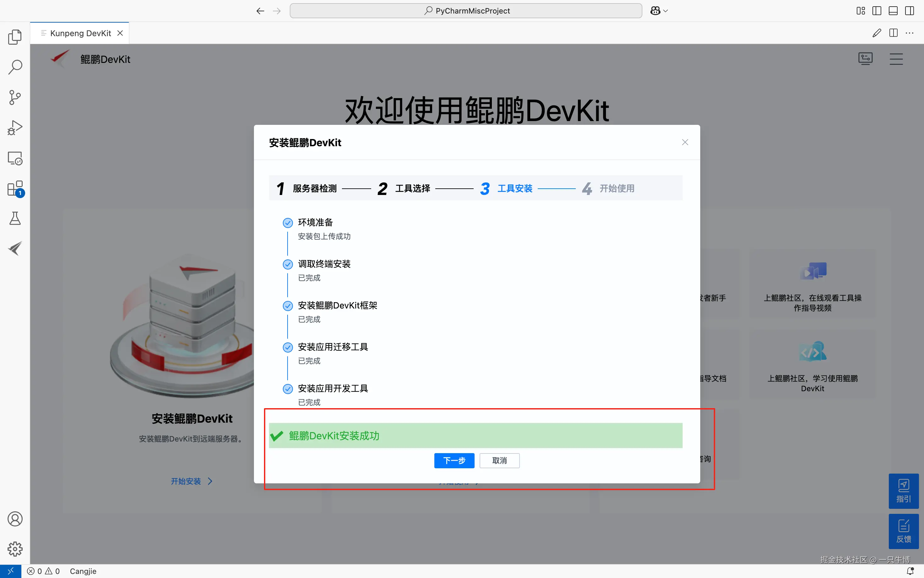Toggle secondary side bar layout icon
This screenshot has width=924, height=578.
click(x=910, y=11)
